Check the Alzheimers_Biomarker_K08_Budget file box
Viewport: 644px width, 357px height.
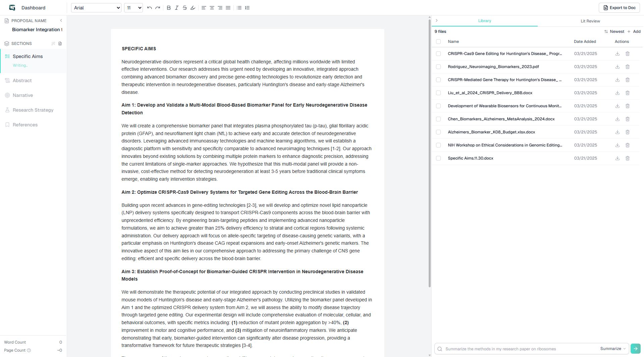tap(438, 132)
